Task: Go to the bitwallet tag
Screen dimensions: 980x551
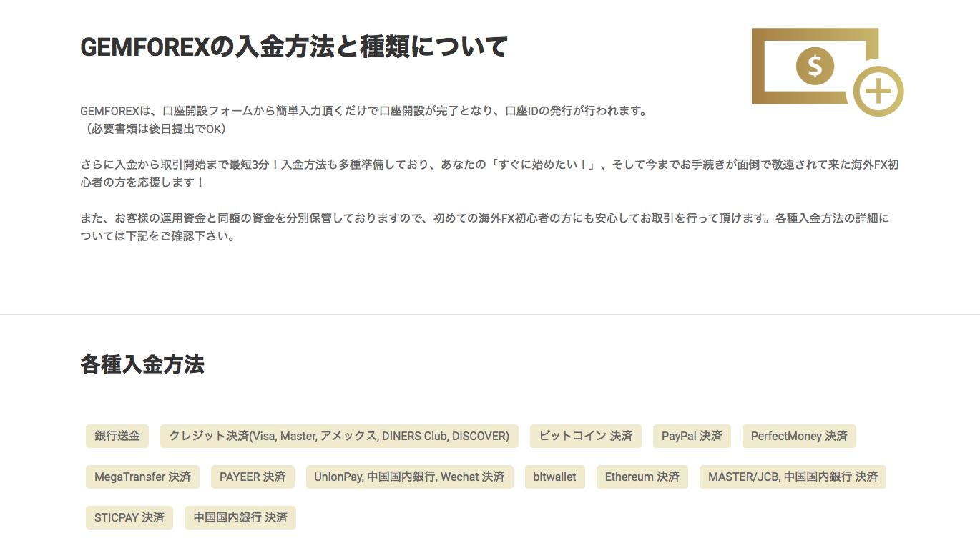Action: (x=555, y=477)
